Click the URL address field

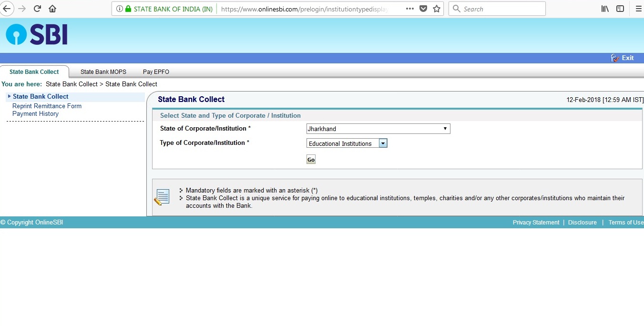(x=305, y=9)
